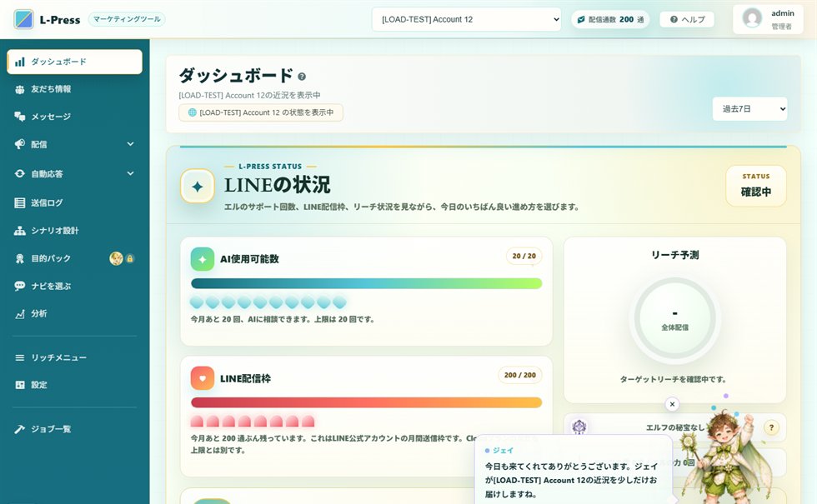Click the hierarchy icon beside シナリオ設計

tap(20, 230)
